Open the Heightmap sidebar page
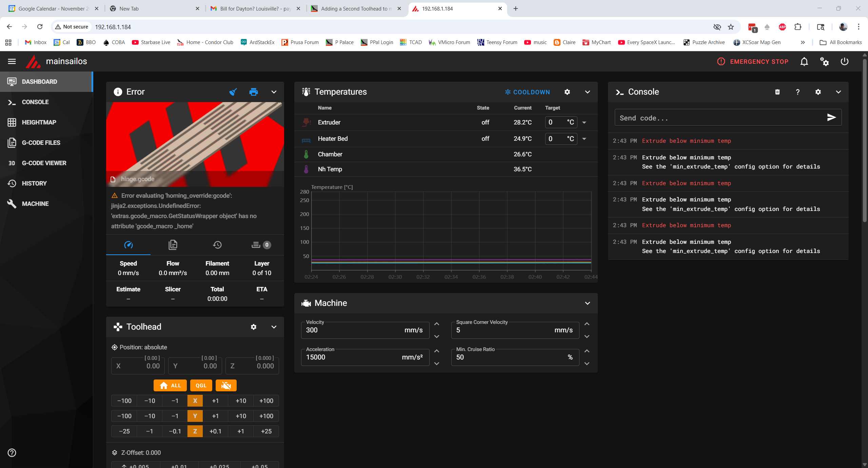868x468 pixels. click(39, 122)
